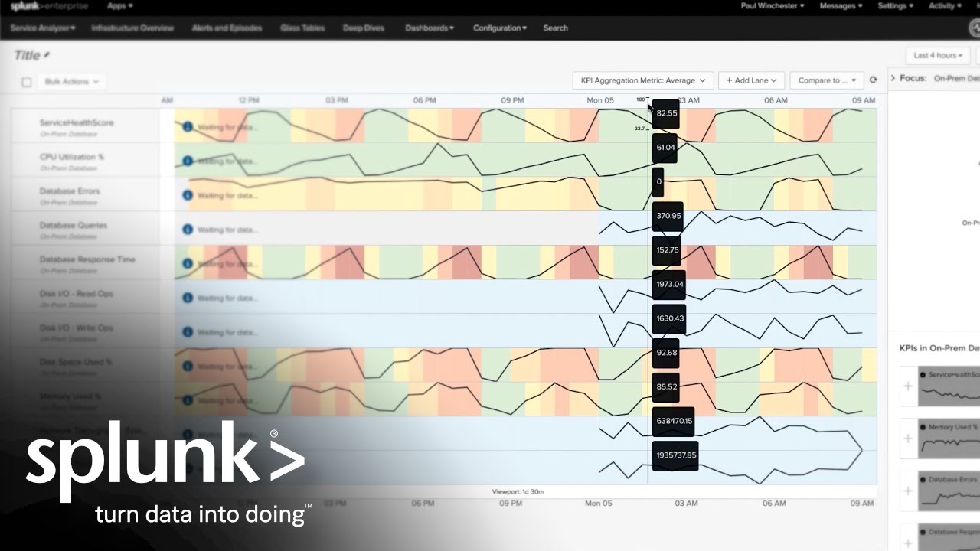Image resolution: width=980 pixels, height=551 pixels.
Task: Click ServiceHealthScore lane info icon
Action: click(188, 126)
